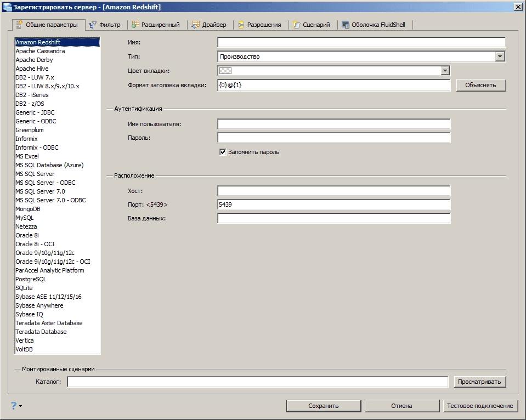526x420 pixels.
Task: Select VoltDB in the list
Action: (x=58, y=349)
